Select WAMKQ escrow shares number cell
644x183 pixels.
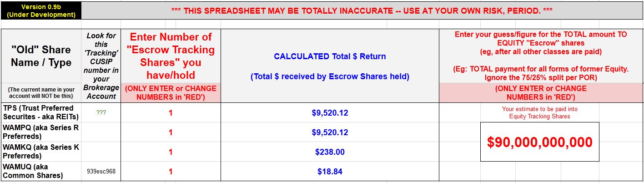171,152
